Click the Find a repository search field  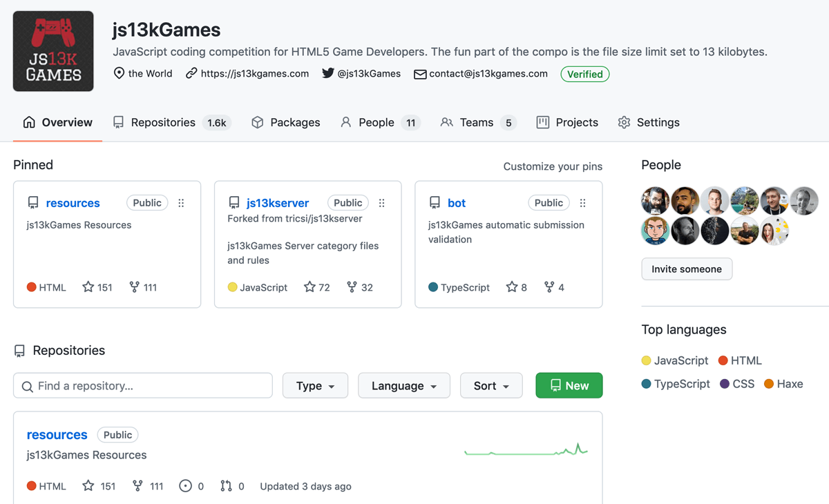click(143, 385)
